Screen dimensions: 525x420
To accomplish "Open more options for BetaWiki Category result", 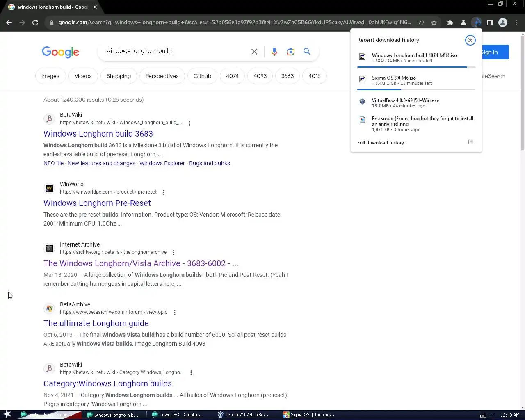I will [x=191, y=373].
